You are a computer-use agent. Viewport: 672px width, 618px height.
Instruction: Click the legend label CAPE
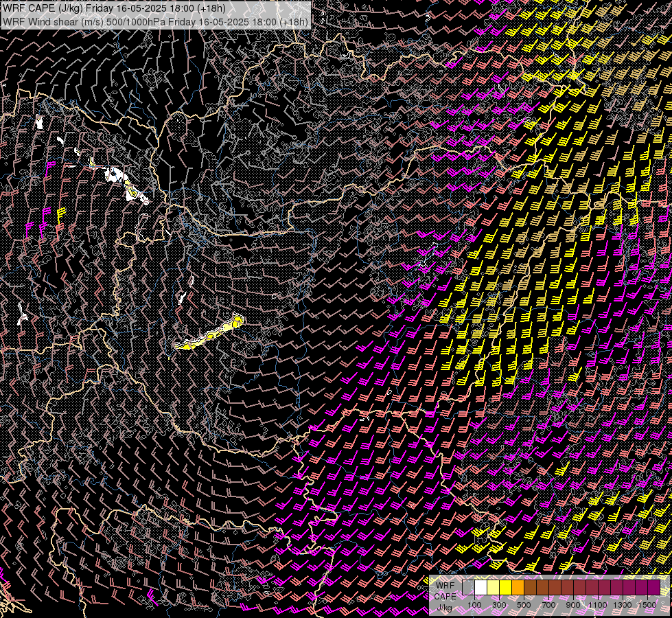445,597
